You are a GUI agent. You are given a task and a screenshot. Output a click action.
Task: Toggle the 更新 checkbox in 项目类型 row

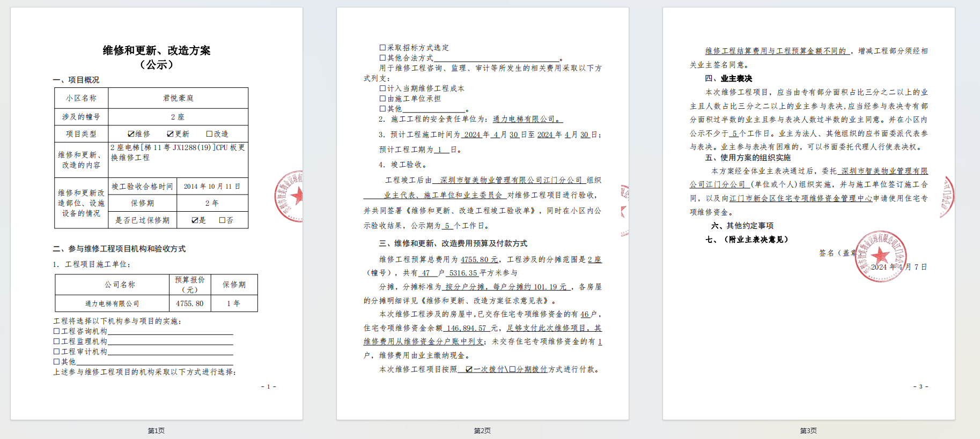(170, 134)
